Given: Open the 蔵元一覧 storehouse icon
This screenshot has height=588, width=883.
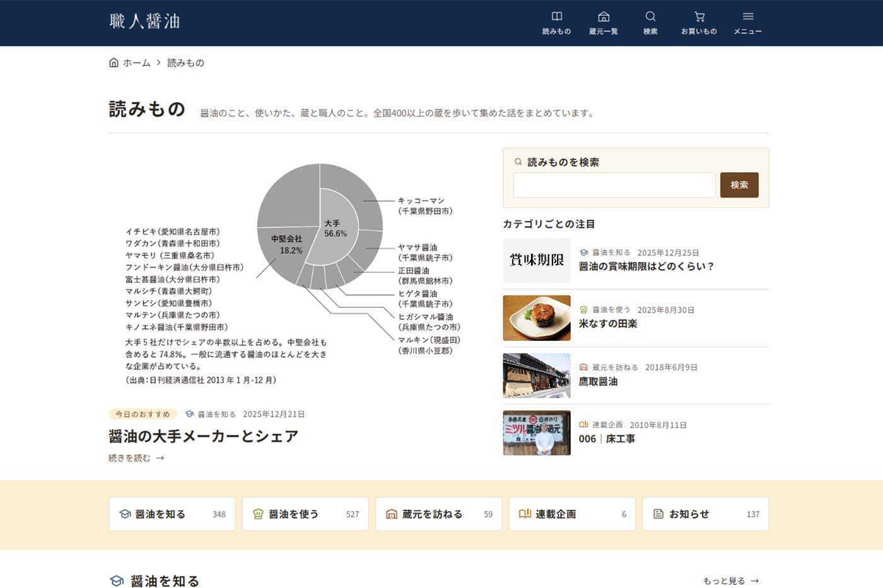Looking at the screenshot, I should pos(604,16).
